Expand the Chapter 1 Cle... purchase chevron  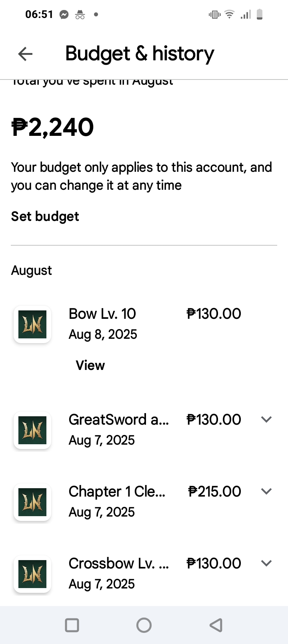coord(266,491)
